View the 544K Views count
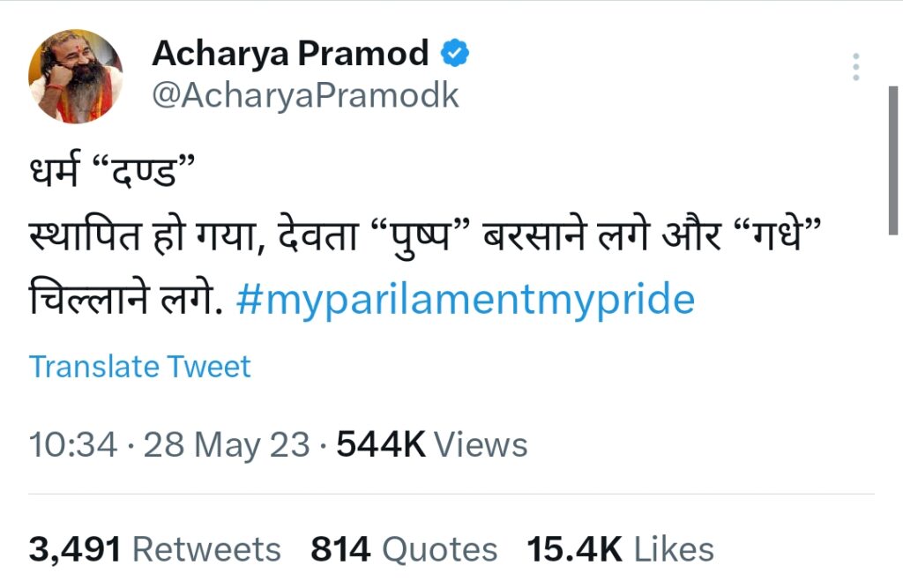The width and height of the screenshot is (903, 588). tap(431, 444)
